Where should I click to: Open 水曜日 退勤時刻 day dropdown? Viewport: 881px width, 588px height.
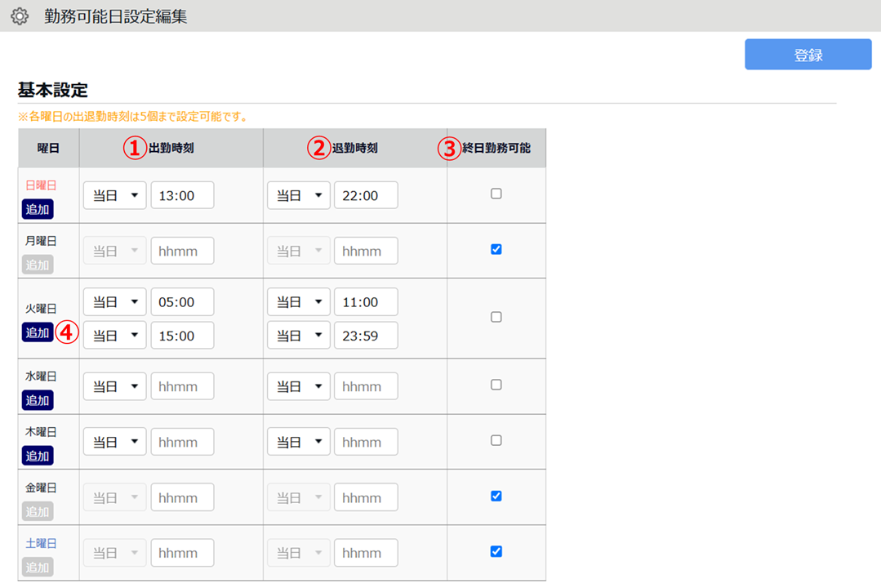298,387
